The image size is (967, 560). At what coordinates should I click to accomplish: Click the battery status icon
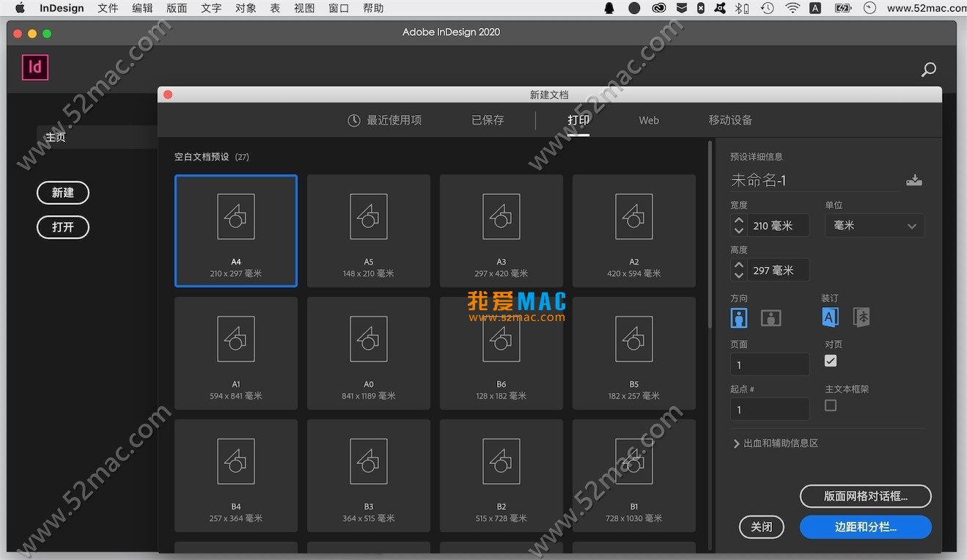(x=843, y=8)
